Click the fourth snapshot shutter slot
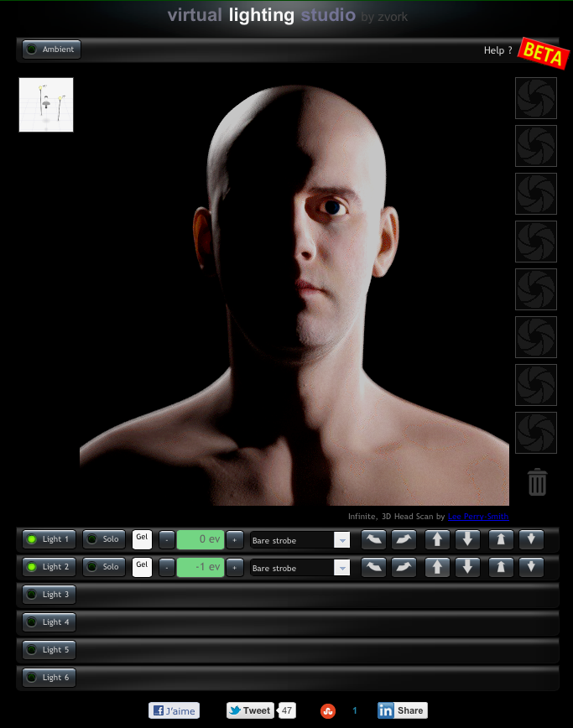The width and height of the screenshot is (573, 728). pyautogui.click(x=536, y=242)
